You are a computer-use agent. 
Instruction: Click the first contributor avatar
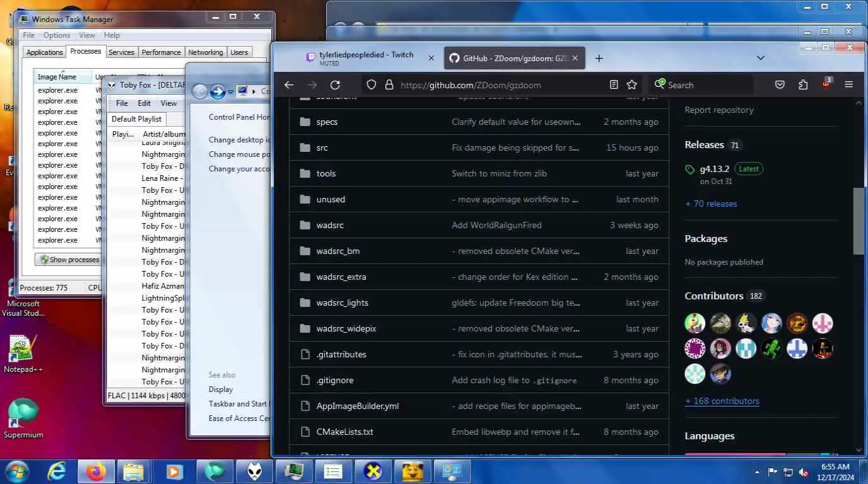[695, 323]
